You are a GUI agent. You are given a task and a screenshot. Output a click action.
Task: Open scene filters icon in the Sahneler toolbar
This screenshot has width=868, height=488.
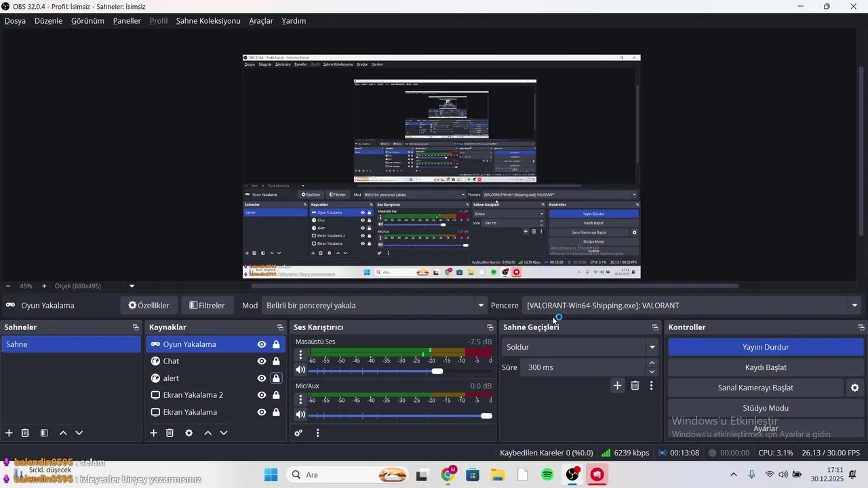click(44, 433)
